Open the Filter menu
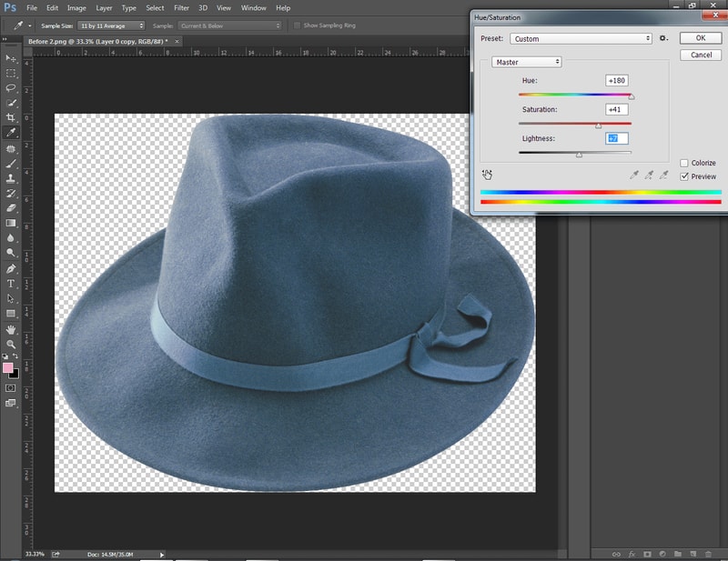Viewport: 728px width, 561px height. point(181,7)
